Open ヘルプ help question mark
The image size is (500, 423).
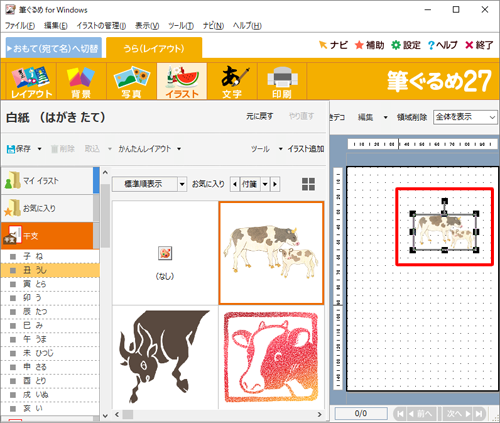click(442, 45)
